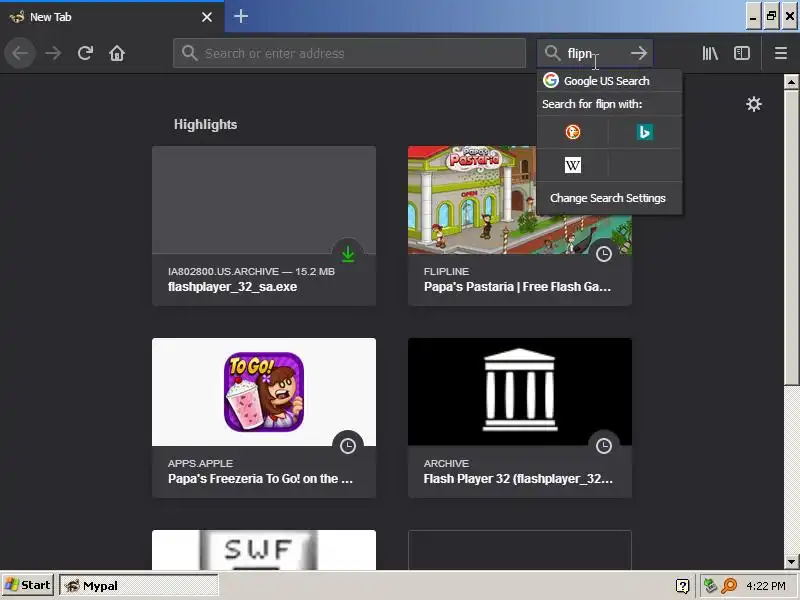This screenshot has width=800, height=600.
Task: Submit search with the go arrow
Action: pyautogui.click(x=639, y=53)
